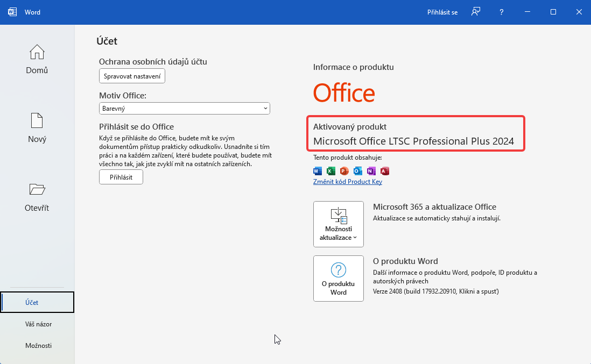
Task: Click the Spravovat nastavení button
Action: point(132,76)
